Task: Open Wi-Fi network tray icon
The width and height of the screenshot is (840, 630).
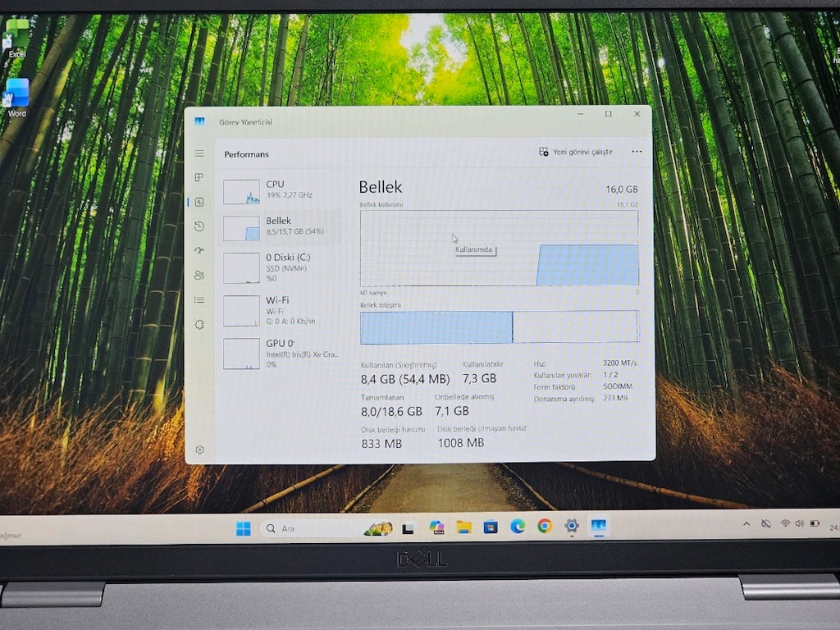Action: click(x=785, y=523)
